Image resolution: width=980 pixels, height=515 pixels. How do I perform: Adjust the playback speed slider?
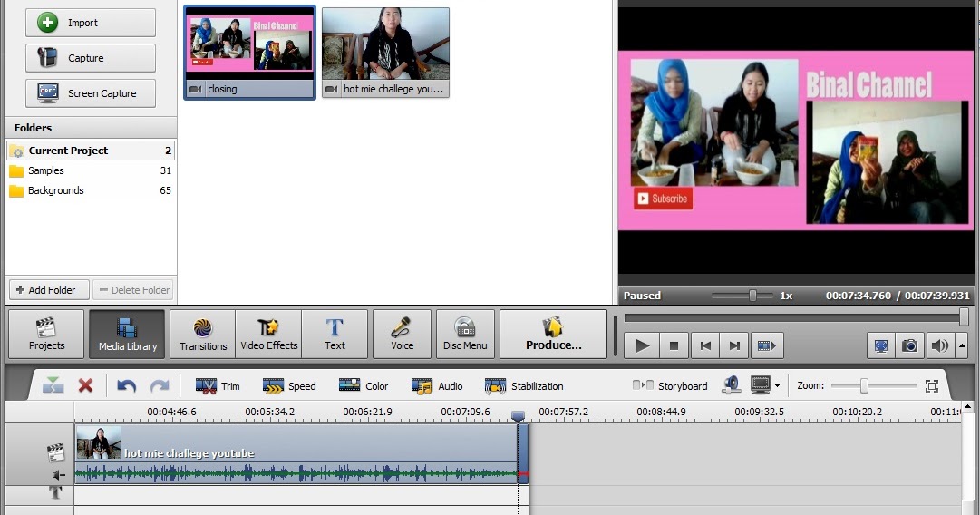tap(752, 296)
